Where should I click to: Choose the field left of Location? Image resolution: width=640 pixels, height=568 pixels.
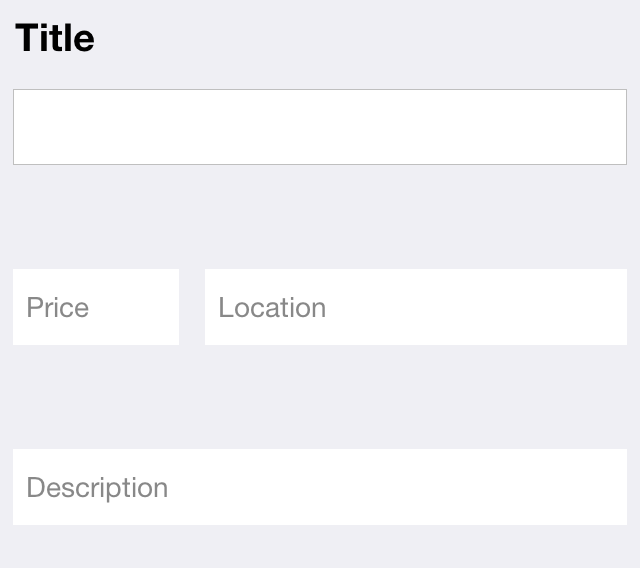point(96,307)
